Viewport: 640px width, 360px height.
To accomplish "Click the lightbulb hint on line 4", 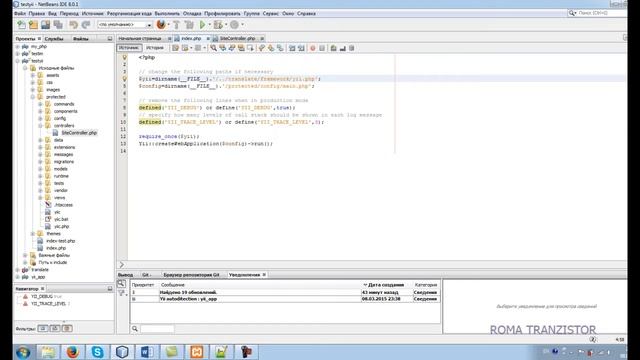I will click(124, 79).
